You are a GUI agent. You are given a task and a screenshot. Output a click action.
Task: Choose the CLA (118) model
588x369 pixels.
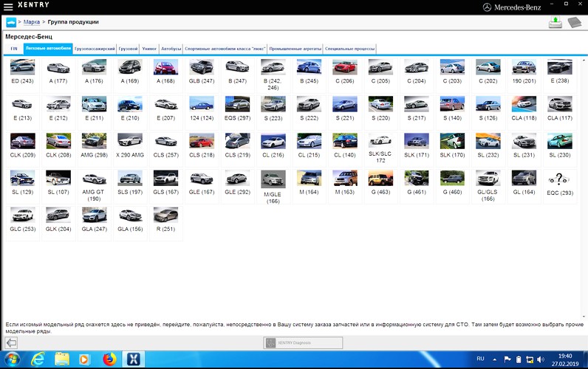point(524,111)
